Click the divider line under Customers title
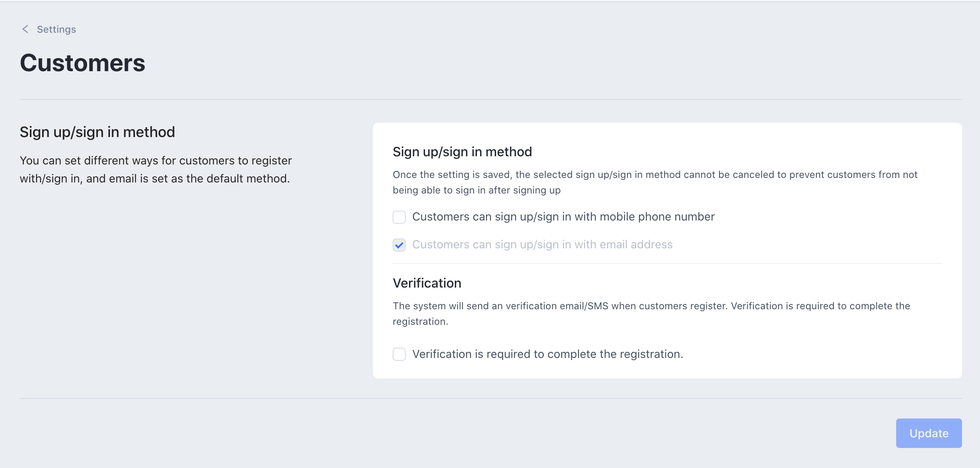 tap(490, 99)
